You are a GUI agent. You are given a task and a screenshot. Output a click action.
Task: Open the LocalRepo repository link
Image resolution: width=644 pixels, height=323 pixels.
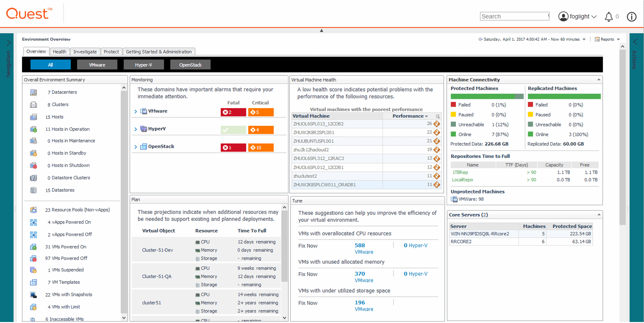pyautogui.click(x=462, y=180)
